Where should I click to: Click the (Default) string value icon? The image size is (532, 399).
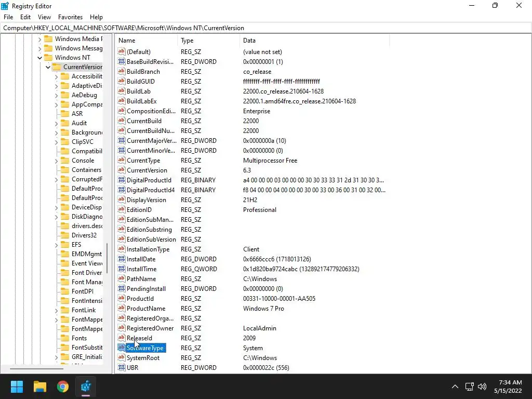122,51
